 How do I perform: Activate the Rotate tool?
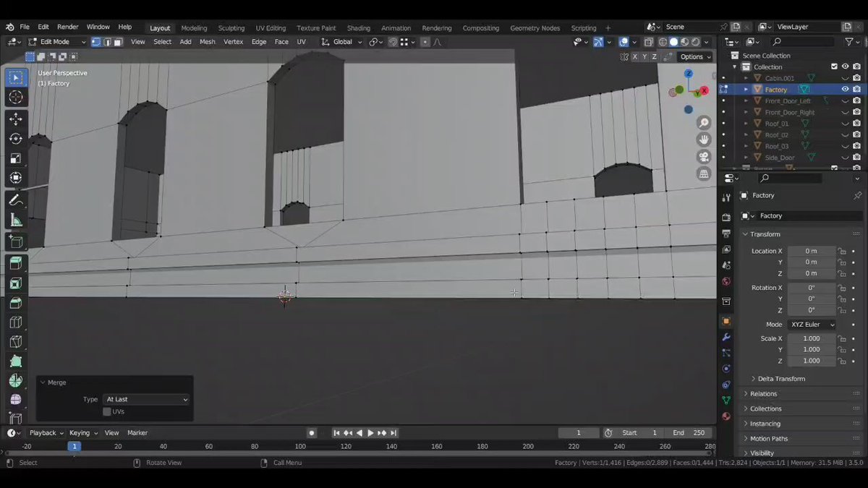(16, 139)
